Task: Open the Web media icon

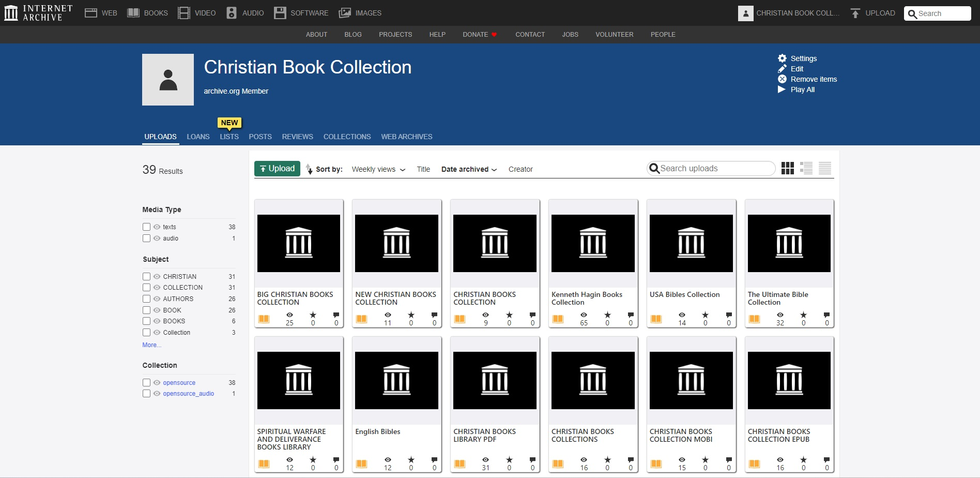Action: coord(91,13)
